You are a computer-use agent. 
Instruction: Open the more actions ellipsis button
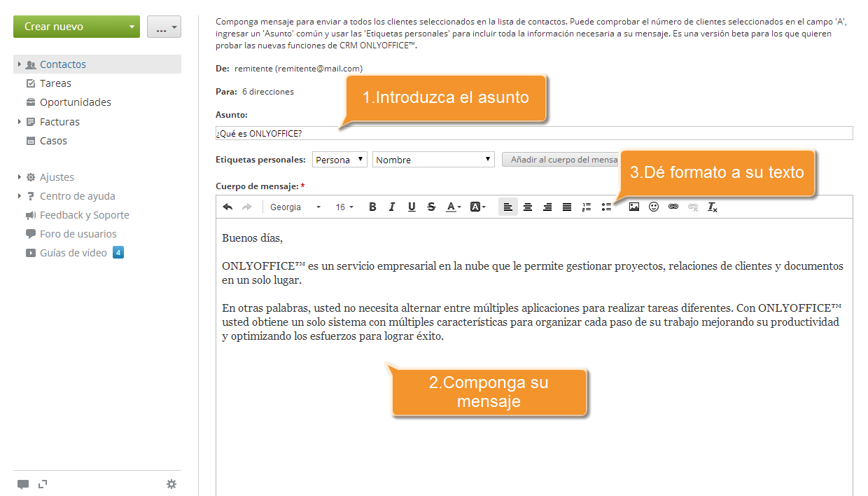[x=164, y=27]
